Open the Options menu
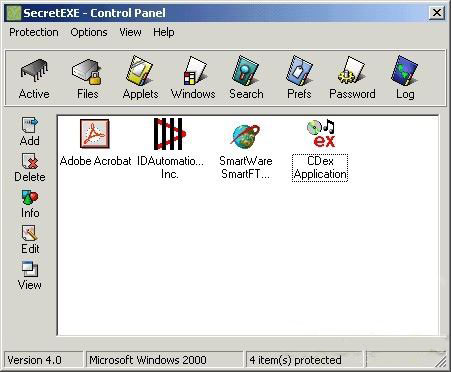 point(89,32)
